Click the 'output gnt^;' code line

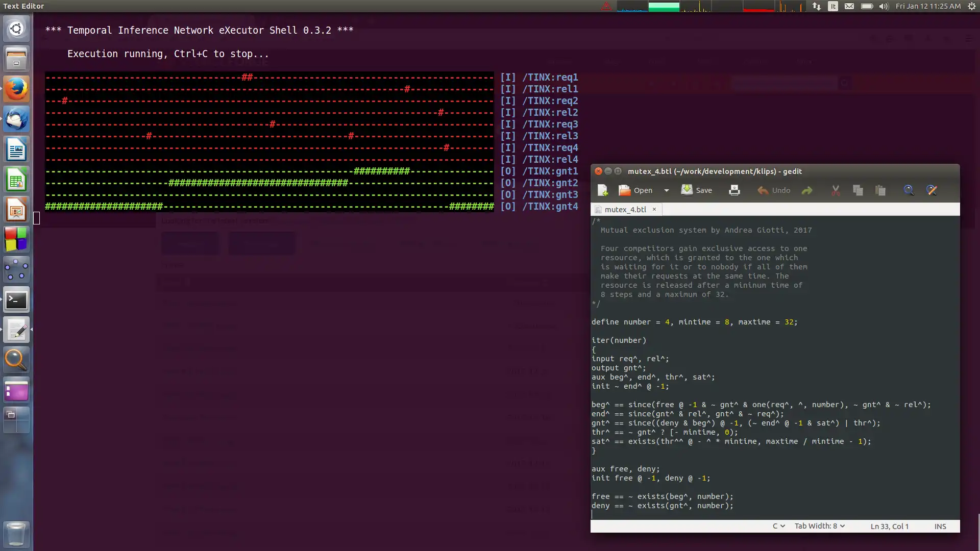[x=619, y=368]
